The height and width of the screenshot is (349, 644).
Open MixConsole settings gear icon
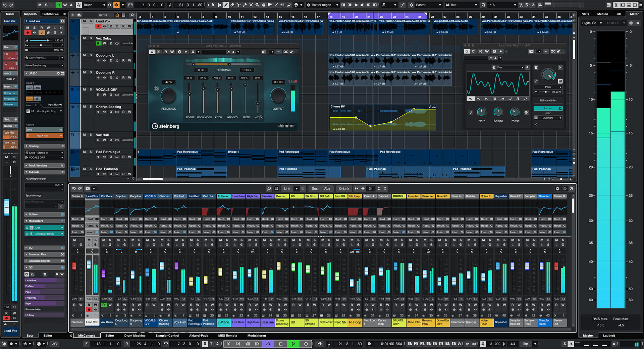557,189
